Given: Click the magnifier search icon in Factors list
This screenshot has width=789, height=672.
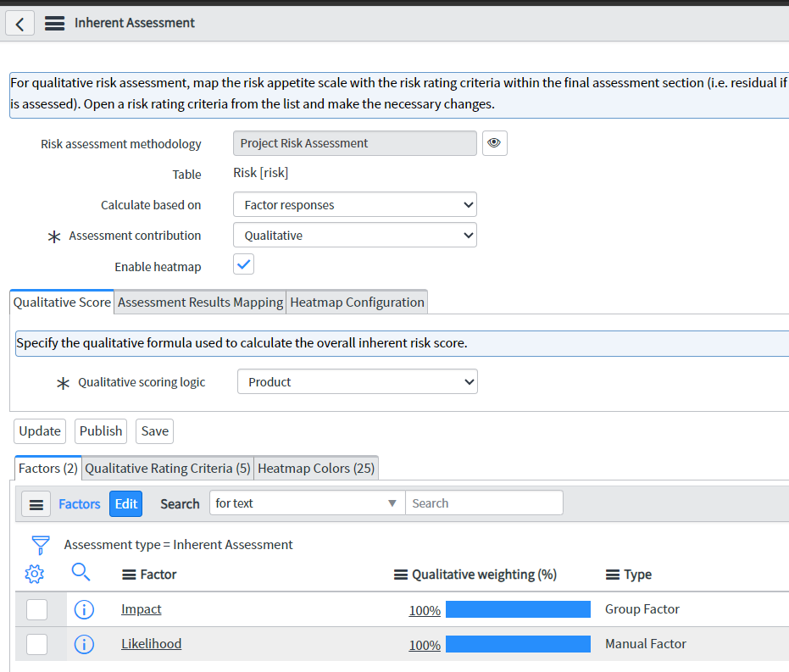Looking at the screenshot, I should click(81, 574).
